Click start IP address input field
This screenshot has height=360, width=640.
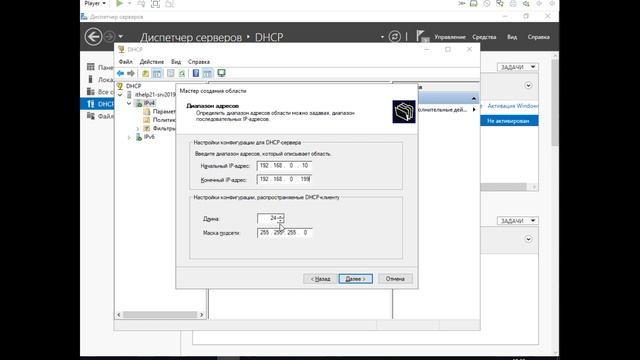284,166
